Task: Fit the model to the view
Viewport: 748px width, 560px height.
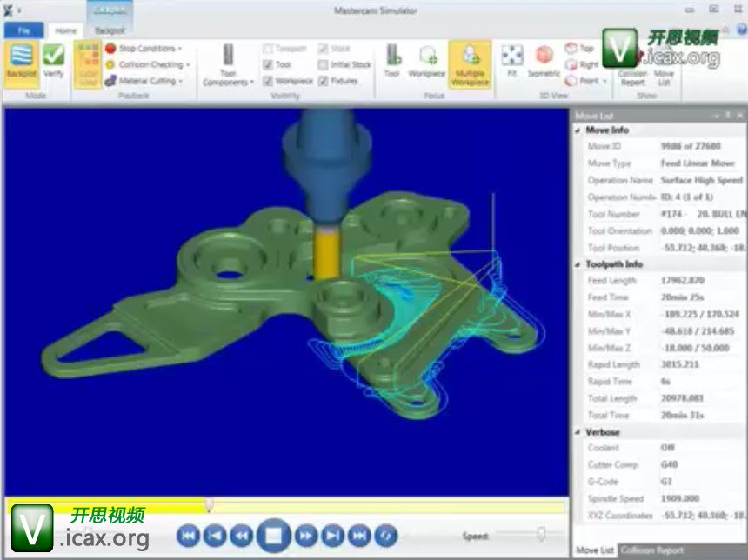Action: tap(512, 61)
